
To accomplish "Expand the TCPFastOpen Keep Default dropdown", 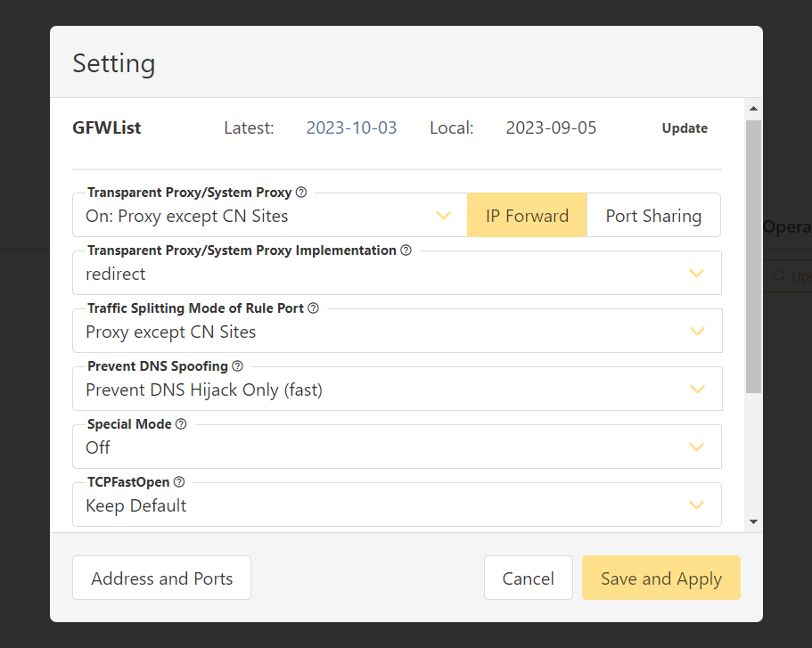I will click(x=397, y=505).
